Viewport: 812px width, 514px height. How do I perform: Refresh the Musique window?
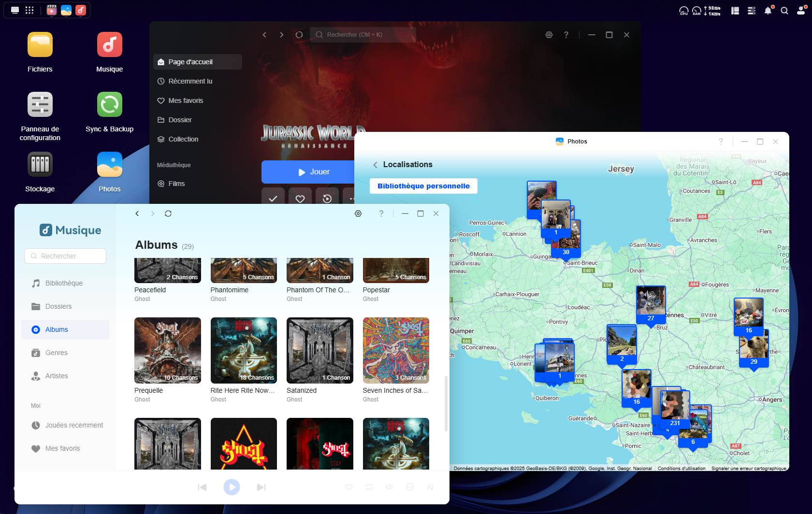[168, 214]
